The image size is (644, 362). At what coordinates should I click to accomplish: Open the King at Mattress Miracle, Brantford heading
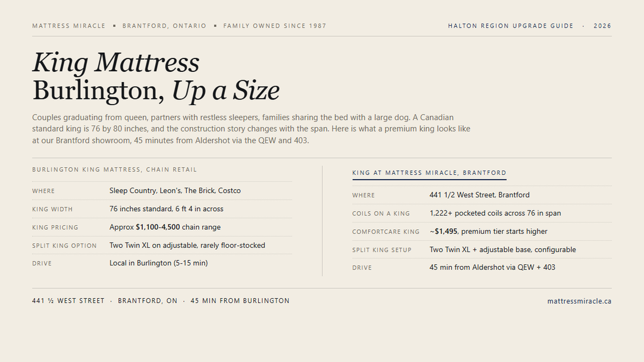tap(429, 173)
